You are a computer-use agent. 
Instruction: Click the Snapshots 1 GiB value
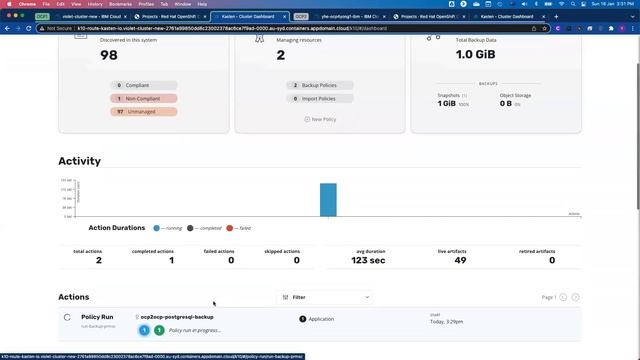click(x=447, y=104)
